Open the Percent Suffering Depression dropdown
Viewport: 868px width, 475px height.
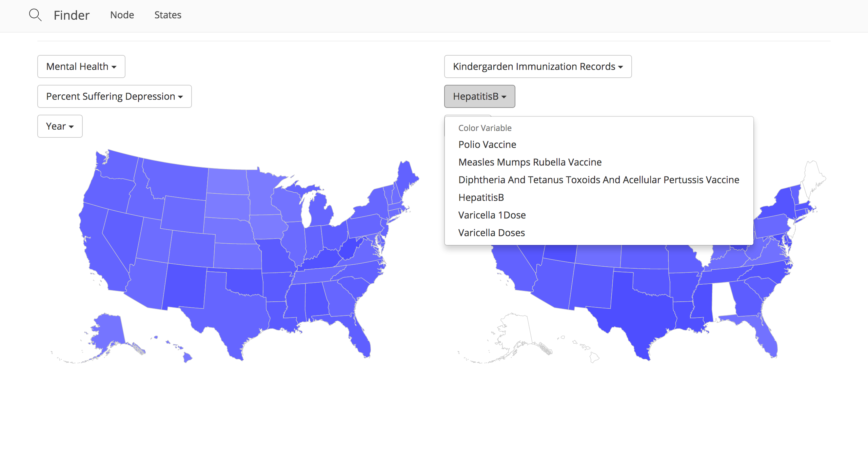pyautogui.click(x=115, y=96)
